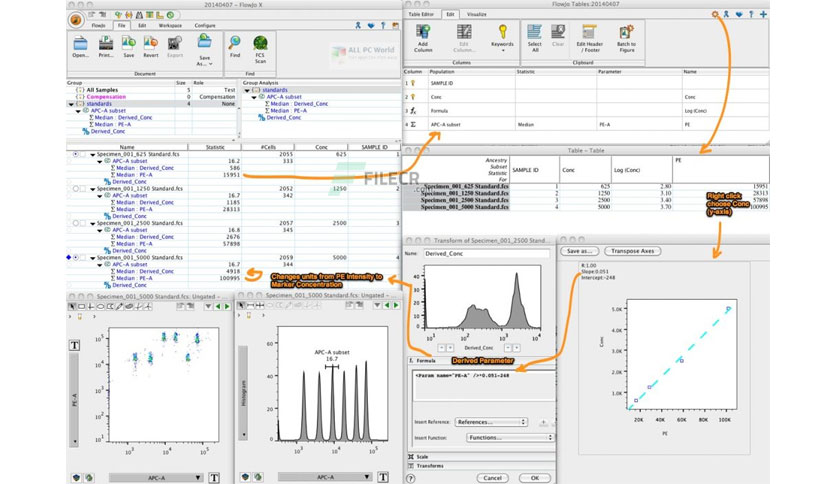Image resolution: width=836 pixels, height=484 pixels.
Task: Click the plus icon in Tables window corner
Action: click(763, 14)
